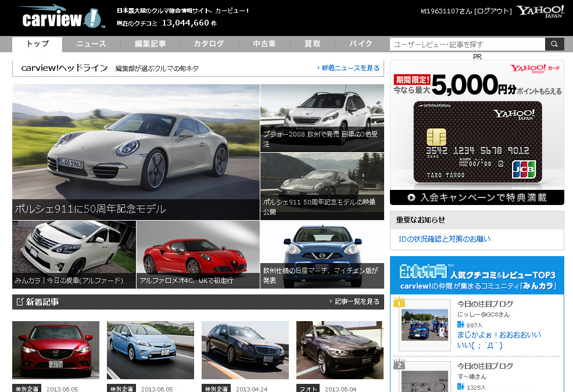Switch to the 編集記事 tab

coord(150,44)
